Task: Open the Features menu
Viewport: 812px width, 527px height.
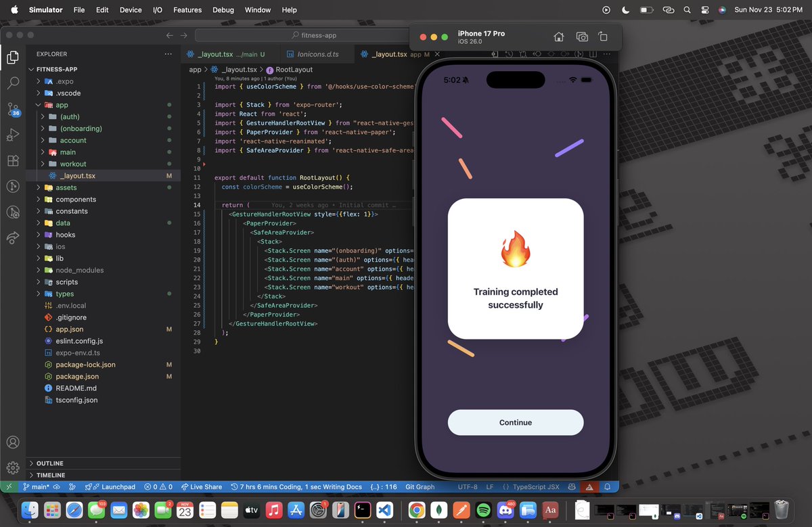Action: pos(187,10)
